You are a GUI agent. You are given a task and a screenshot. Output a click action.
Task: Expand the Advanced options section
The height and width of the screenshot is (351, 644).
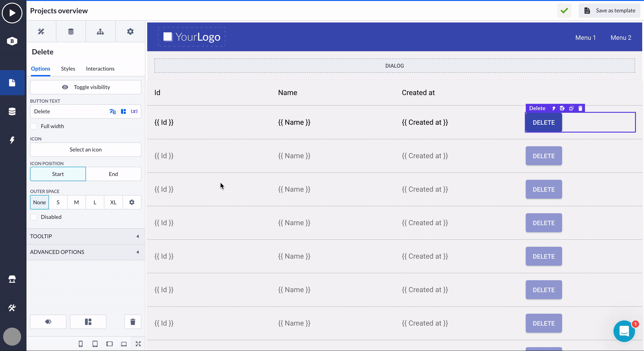point(86,252)
